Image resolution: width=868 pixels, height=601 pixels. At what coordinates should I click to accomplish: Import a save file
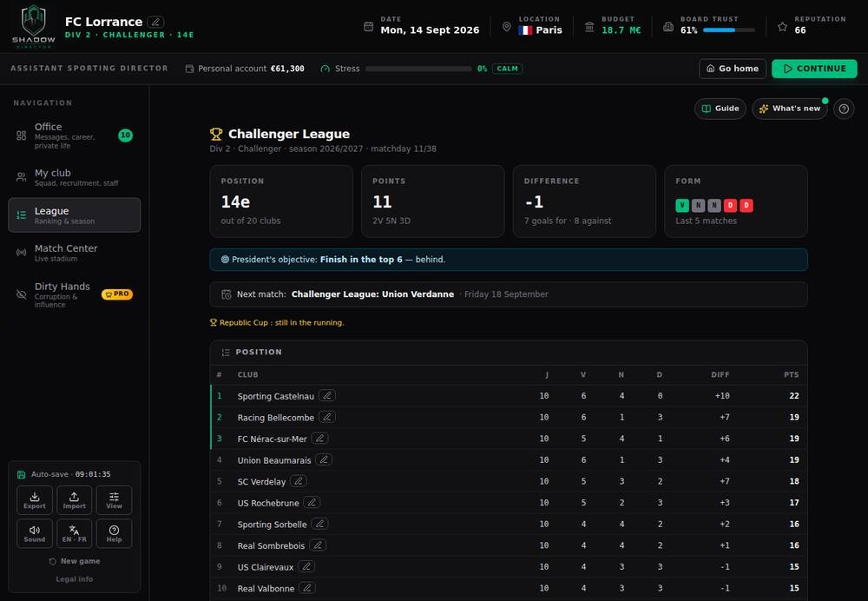point(74,500)
